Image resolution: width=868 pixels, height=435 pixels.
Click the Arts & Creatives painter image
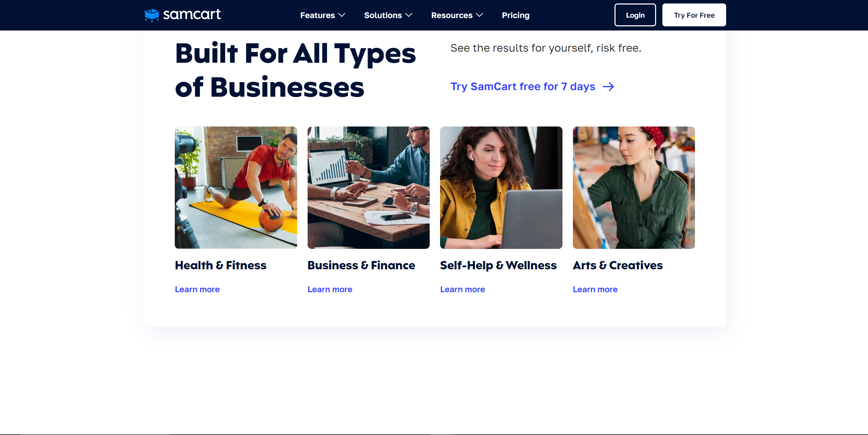click(634, 188)
